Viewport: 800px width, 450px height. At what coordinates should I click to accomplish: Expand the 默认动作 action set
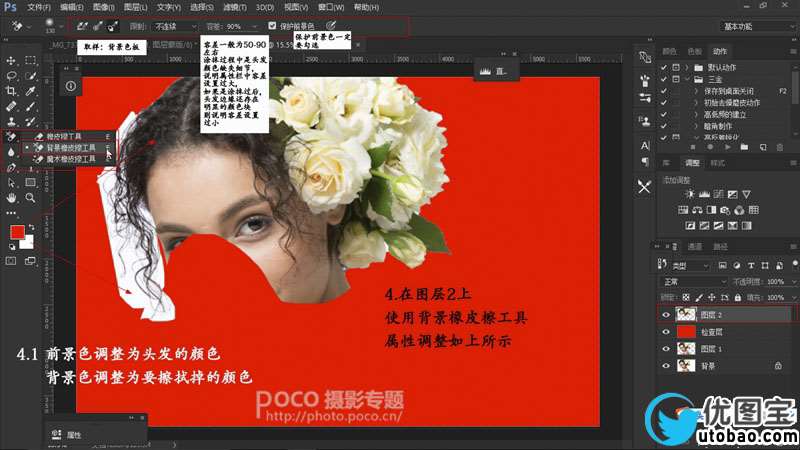pyautogui.click(x=687, y=67)
